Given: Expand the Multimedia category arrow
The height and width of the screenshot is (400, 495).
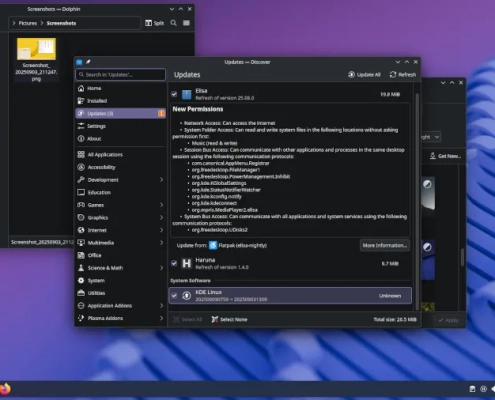Looking at the screenshot, I should tap(161, 243).
